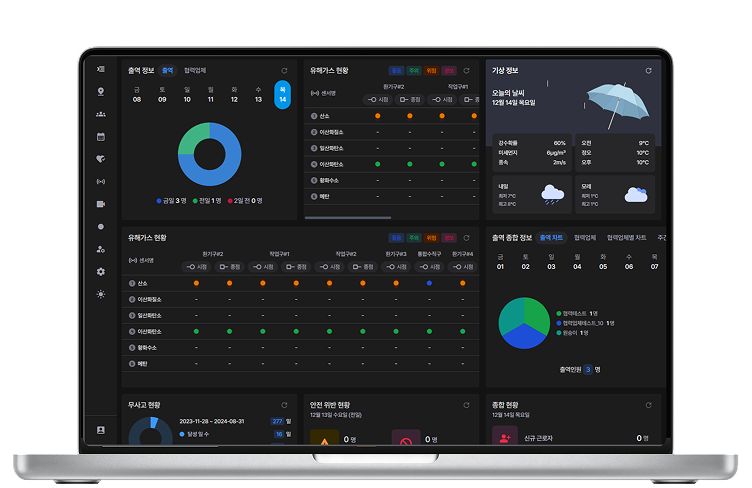Click the profile icon at sidebar bottom

tap(100, 429)
